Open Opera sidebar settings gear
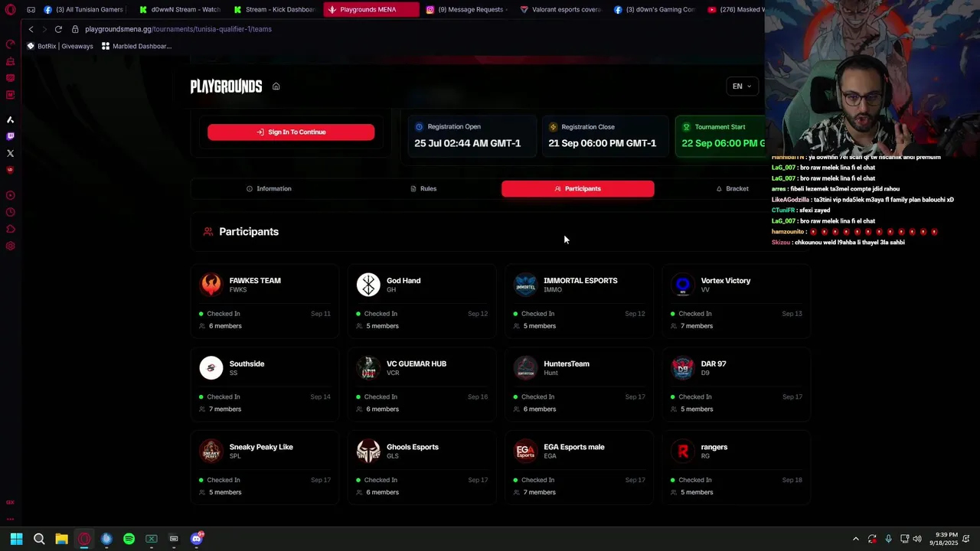This screenshot has width=980, height=551. (x=10, y=246)
